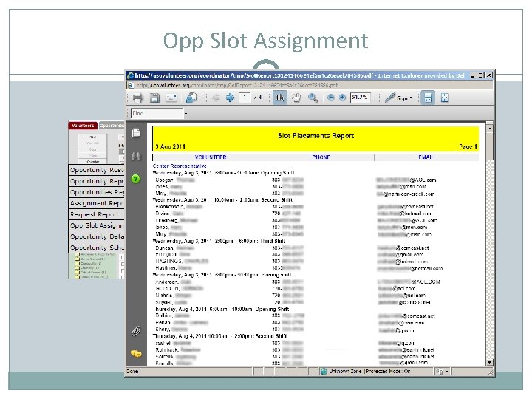The width and height of the screenshot is (532, 399).
Task: Click the PHONE column header
Action: point(321,157)
